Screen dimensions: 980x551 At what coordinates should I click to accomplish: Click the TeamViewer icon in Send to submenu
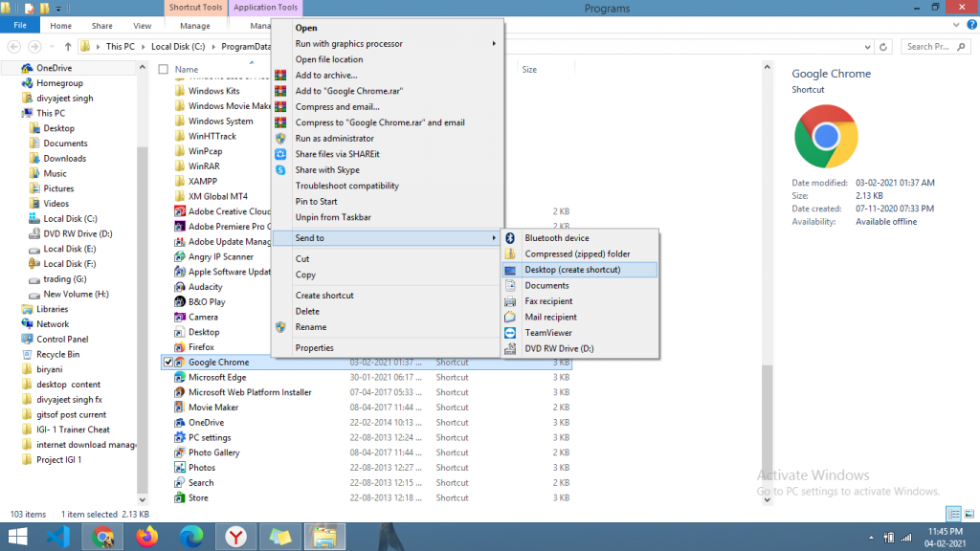coord(510,333)
